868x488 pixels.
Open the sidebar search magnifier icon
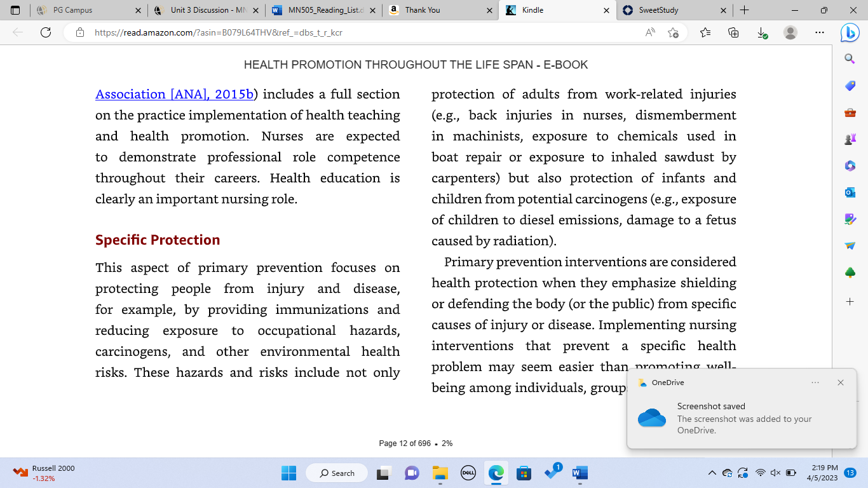(850, 59)
